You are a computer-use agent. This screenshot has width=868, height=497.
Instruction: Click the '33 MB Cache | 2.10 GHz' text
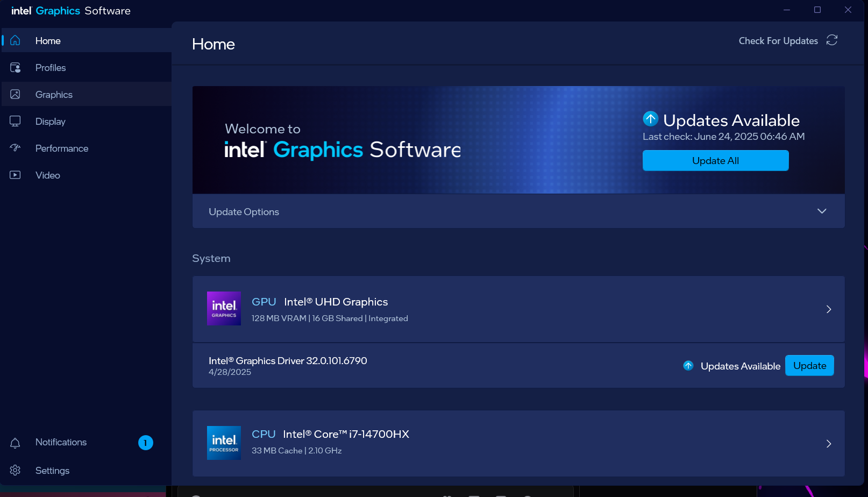tap(296, 451)
